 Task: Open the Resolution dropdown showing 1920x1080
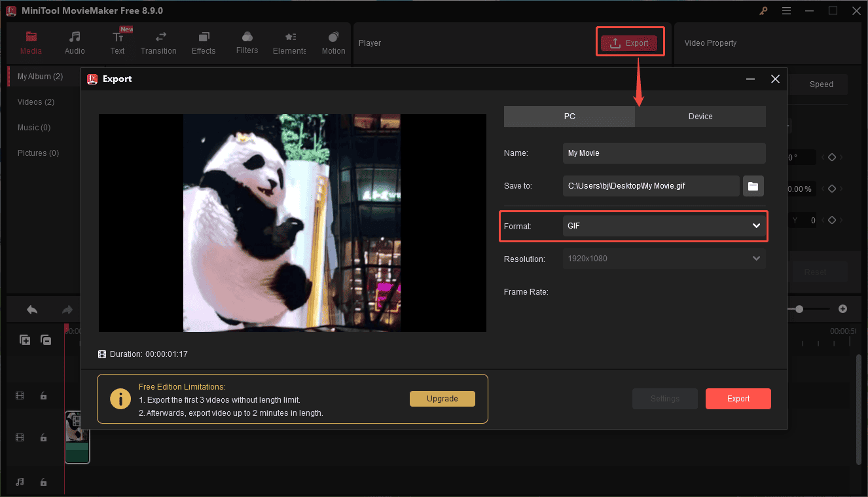[x=664, y=259]
